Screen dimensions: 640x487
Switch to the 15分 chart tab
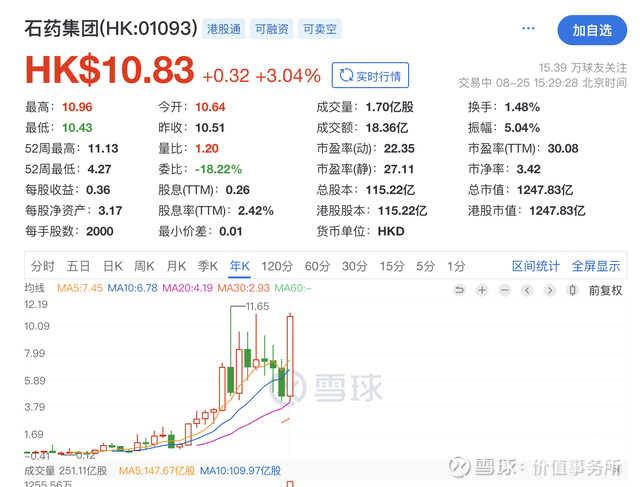point(392,266)
